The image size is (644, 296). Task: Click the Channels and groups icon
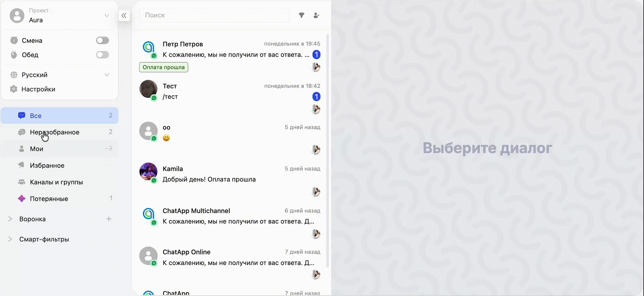tap(21, 182)
